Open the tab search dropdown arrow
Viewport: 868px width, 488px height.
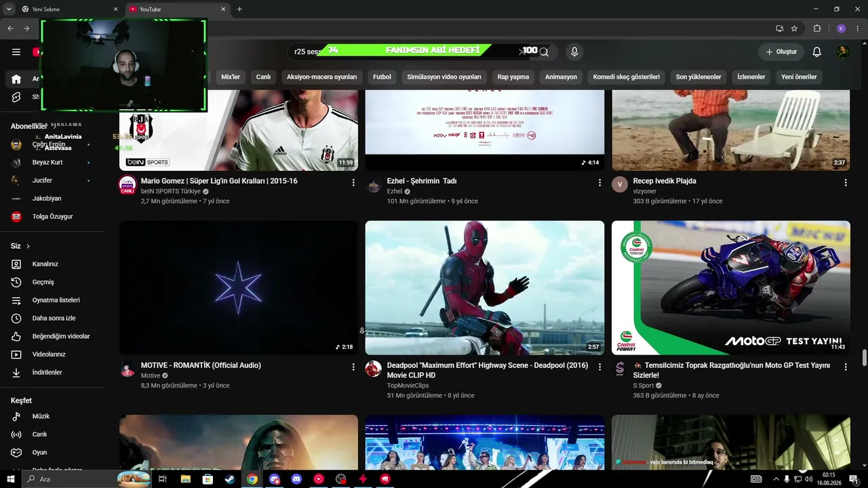tap(9, 9)
